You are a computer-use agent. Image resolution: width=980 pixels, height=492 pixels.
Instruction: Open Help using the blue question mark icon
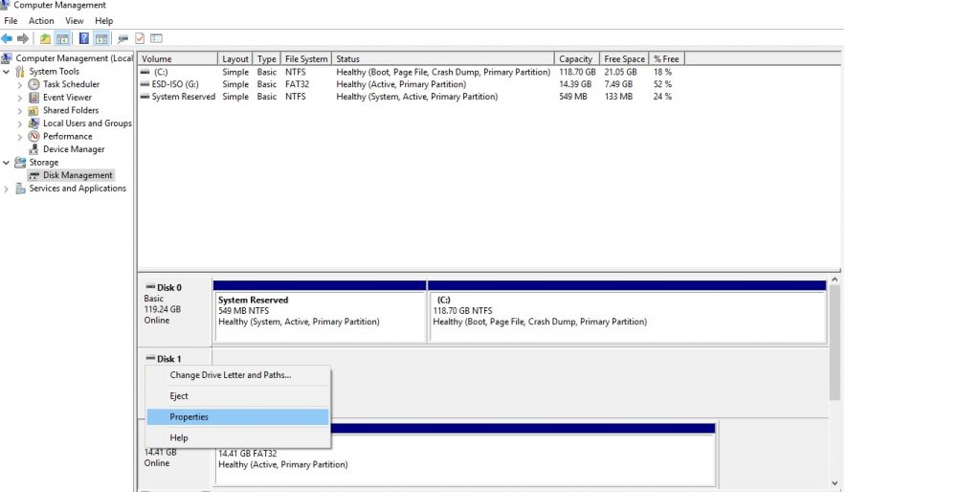click(84, 38)
